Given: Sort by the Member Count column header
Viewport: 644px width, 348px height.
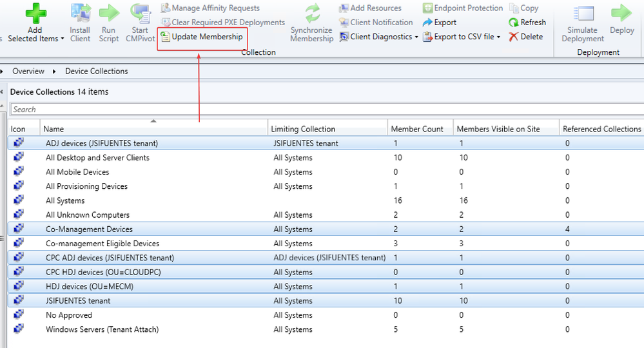Looking at the screenshot, I should tap(420, 128).
